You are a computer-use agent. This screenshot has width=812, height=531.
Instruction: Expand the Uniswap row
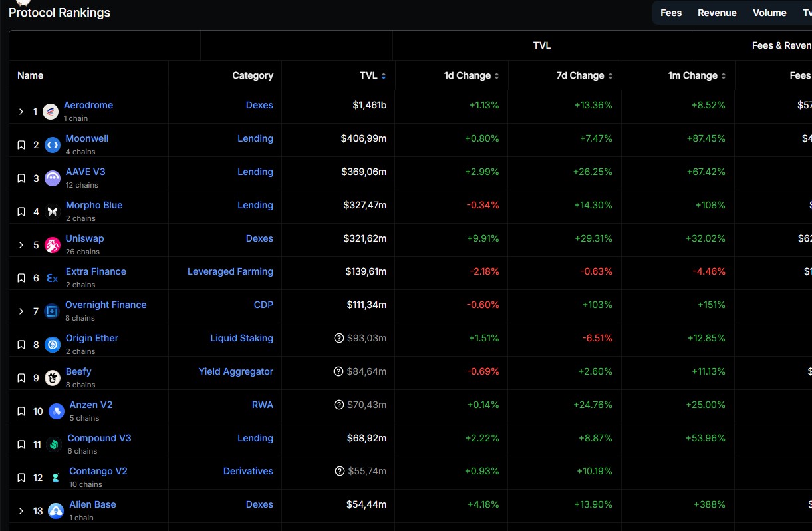[21, 245]
